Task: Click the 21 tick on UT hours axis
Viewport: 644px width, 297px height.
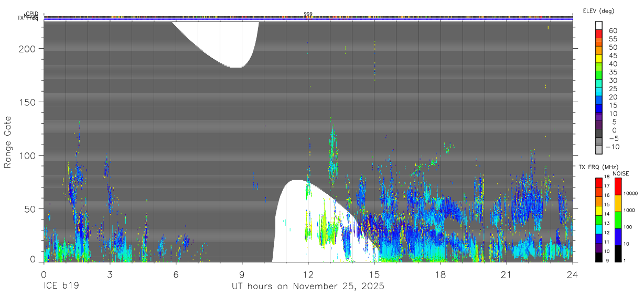Action: (507, 274)
